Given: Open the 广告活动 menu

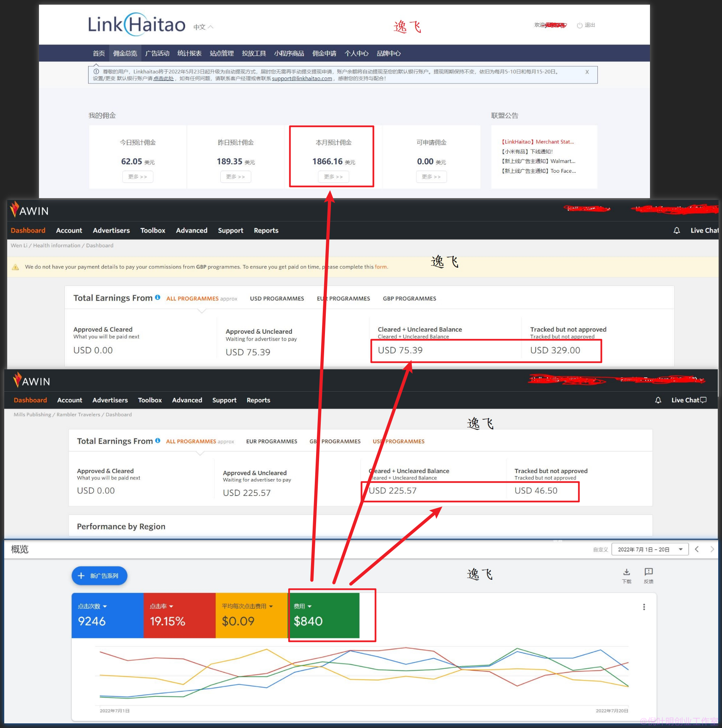Looking at the screenshot, I should [157, 53].
